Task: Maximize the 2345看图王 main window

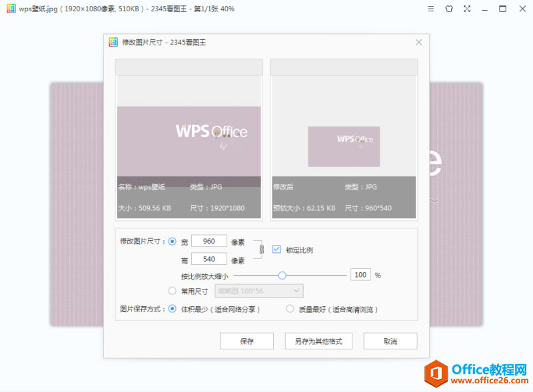Action: click(503, 9)
